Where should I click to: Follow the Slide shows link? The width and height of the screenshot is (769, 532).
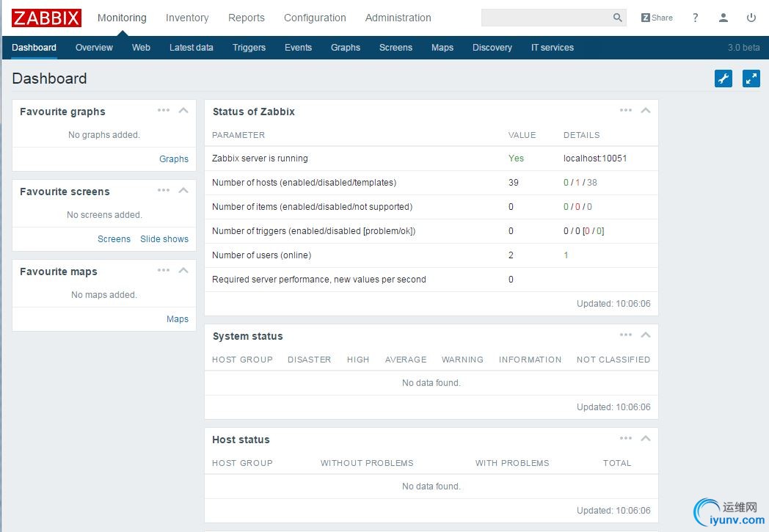[x=164, y=239]
